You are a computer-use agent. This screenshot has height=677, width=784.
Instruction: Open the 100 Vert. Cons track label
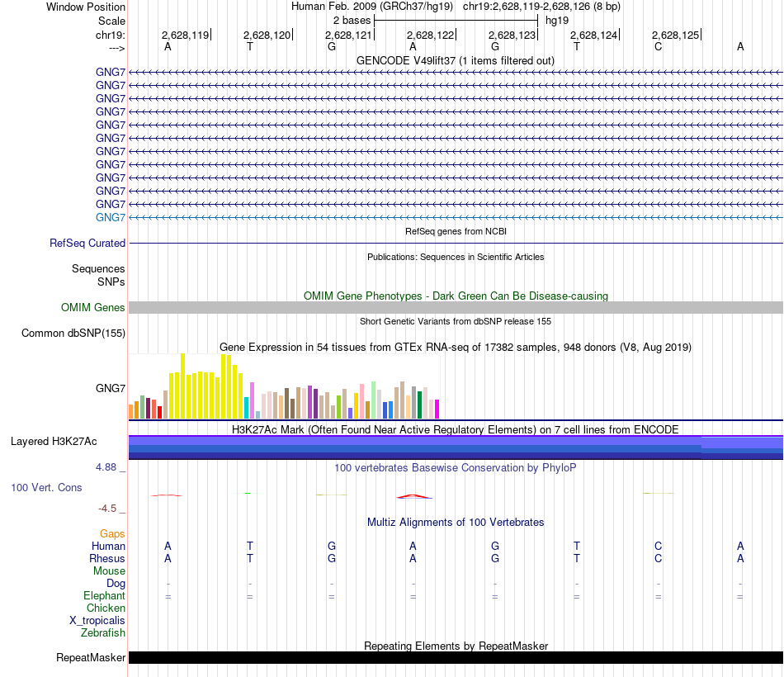pyautogui.click(x=46, y=487)
